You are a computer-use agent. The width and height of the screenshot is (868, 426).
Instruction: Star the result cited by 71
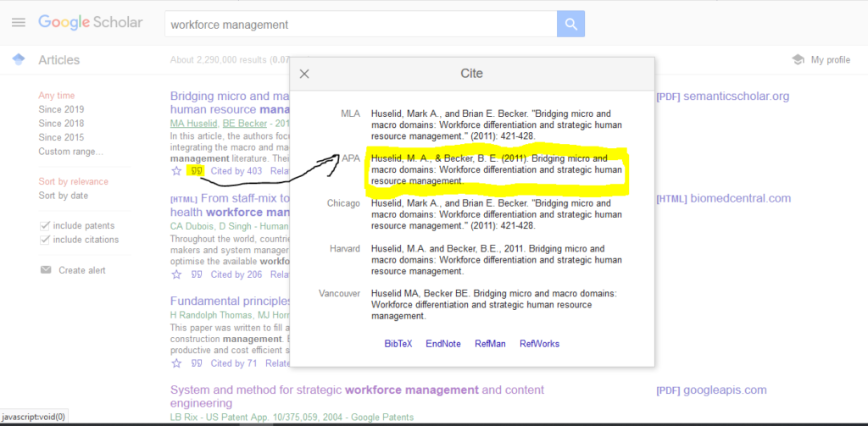point(176,363)
